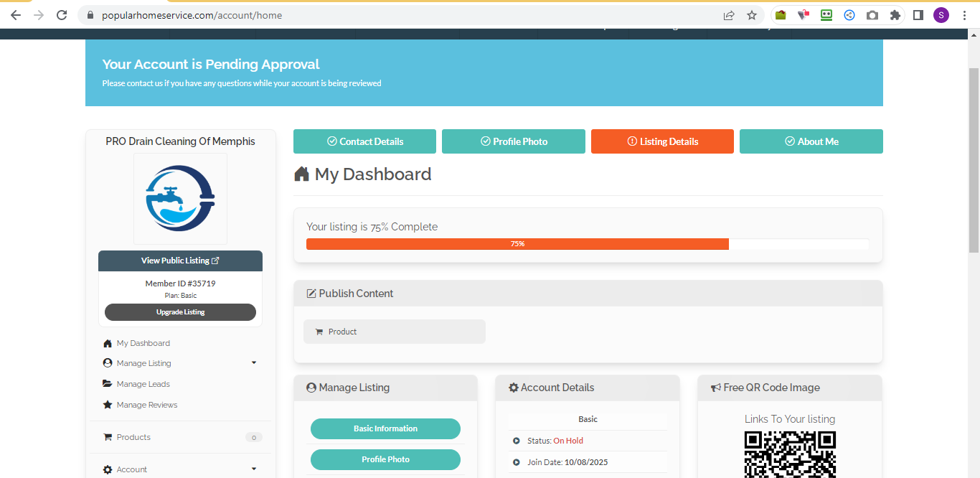Click the Products count badge
980x478 pixels.
(253, 437)
